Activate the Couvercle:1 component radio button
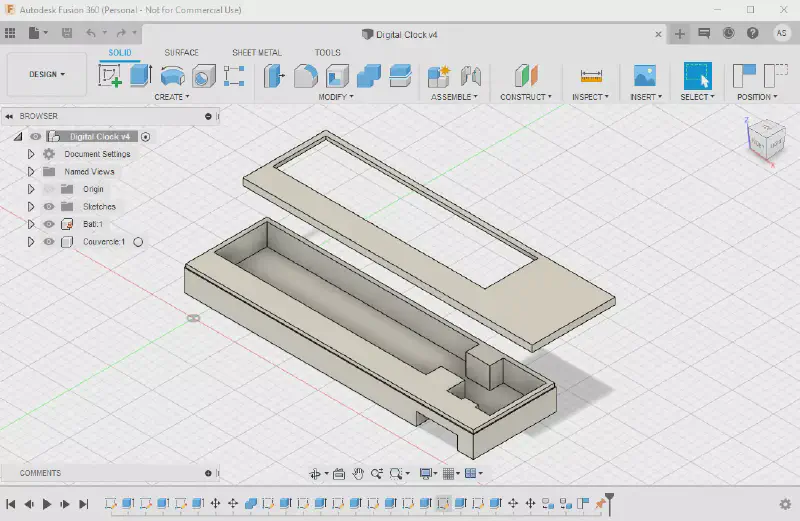Screen dimensions: 800x521 pyautogui.click(x=138, y=242)
